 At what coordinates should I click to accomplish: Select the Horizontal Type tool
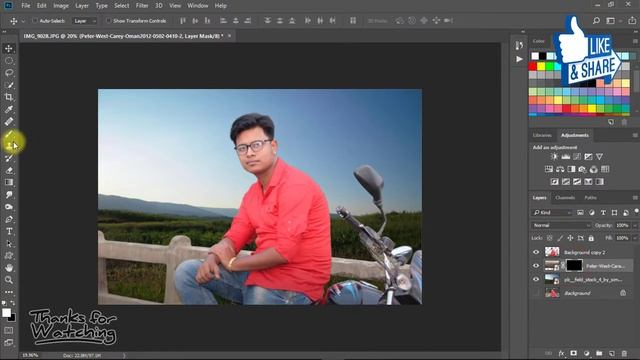point(9,231)
